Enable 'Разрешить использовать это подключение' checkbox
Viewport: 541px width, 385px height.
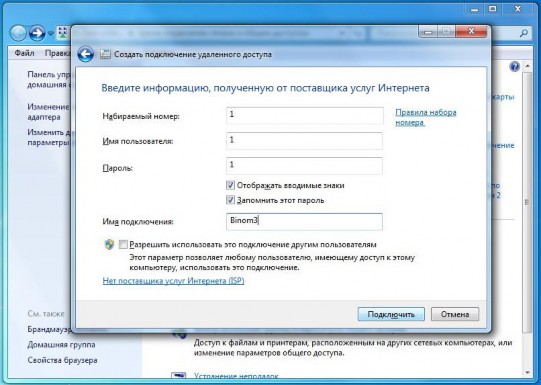(123, 245)
